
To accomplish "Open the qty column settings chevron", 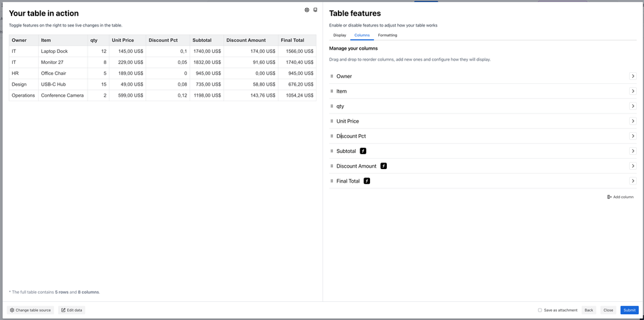I will (633, 106).
